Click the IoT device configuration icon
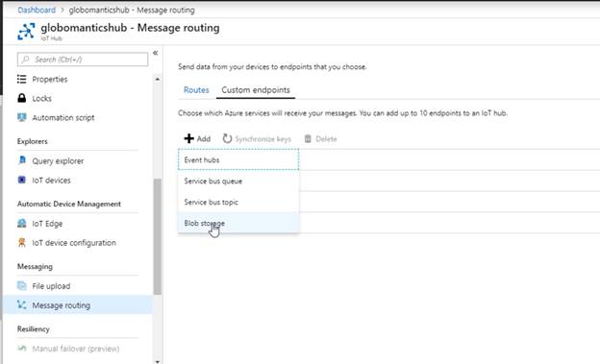This screenshot has height=364, width=600. click(x=22, y=242)
